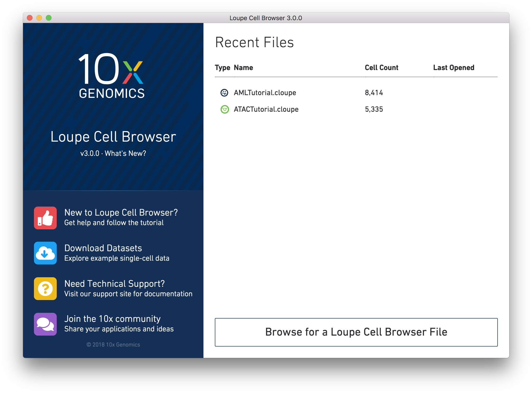Click 'Share your applications and ideas' text
532x393 pixels.
click(119, 329)
